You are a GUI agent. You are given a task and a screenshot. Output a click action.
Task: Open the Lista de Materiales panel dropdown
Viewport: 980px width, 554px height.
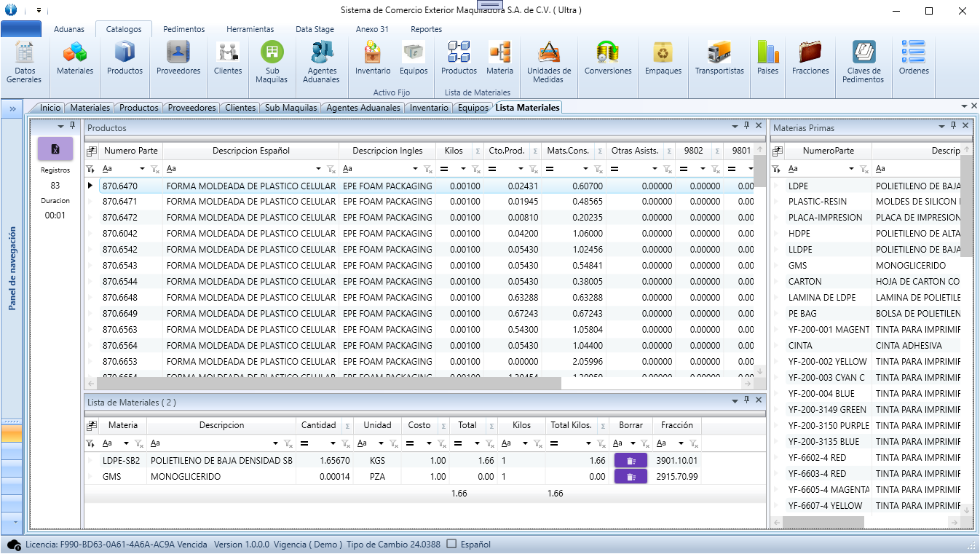click(x=735, y=400)
